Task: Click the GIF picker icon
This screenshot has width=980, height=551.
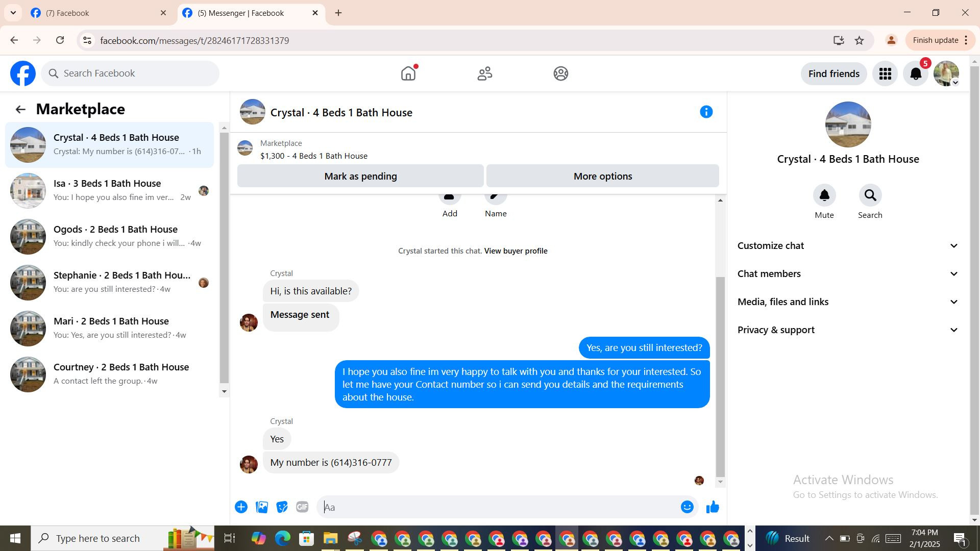Action: [x=302, y=507]
